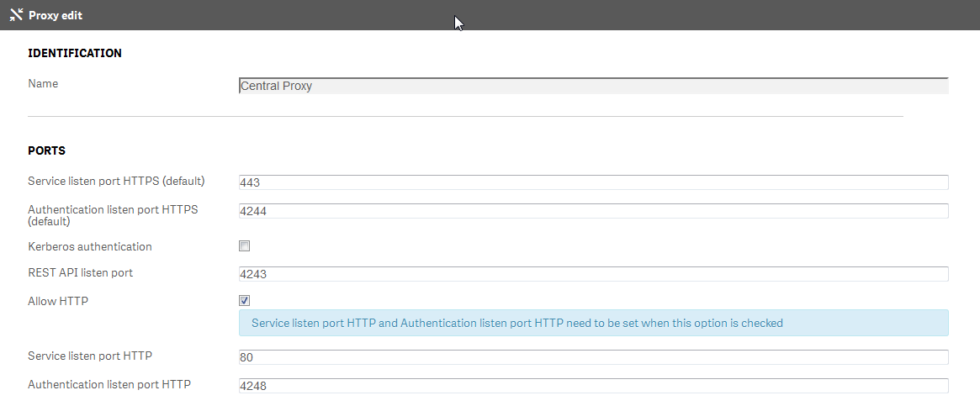980x406 pixels.
Task: Click the Kerberos authentication label
Action: point(90,246)
